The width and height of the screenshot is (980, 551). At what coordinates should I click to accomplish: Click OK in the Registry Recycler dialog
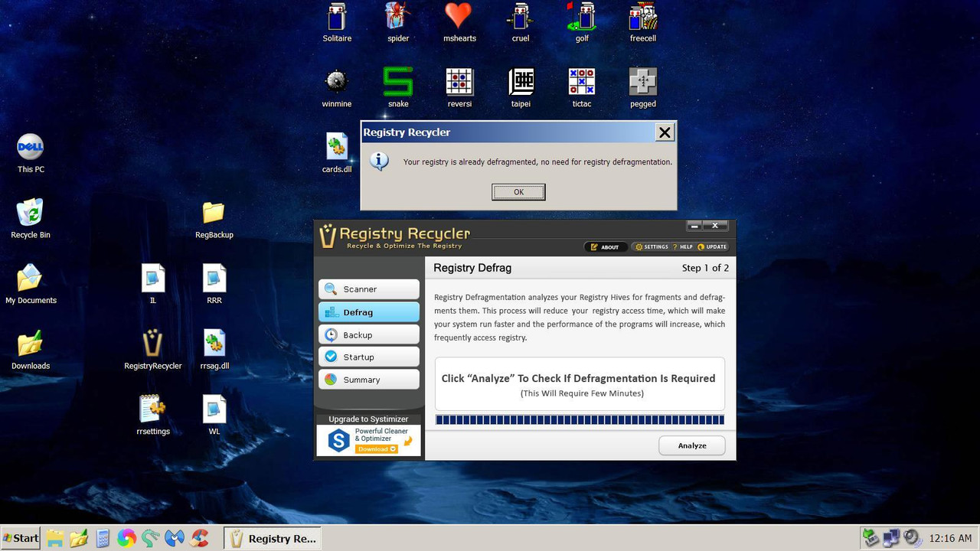[518, 192]
